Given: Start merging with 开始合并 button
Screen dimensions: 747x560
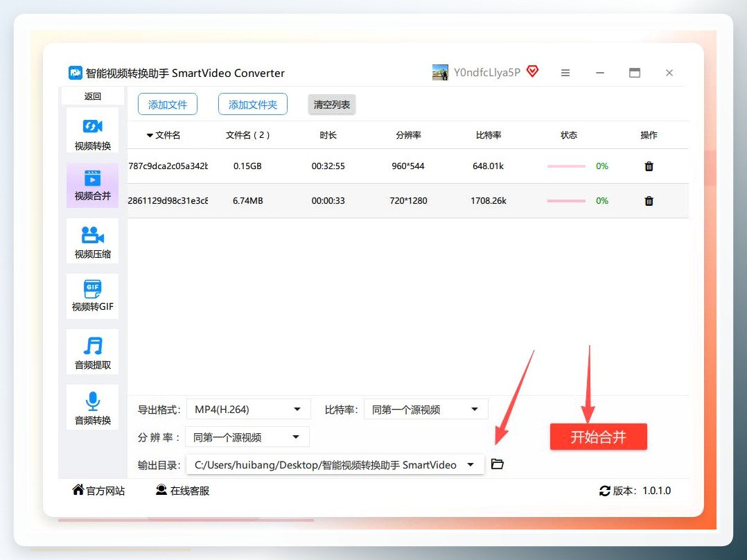Looking at the screenshot, I should 599,437.
